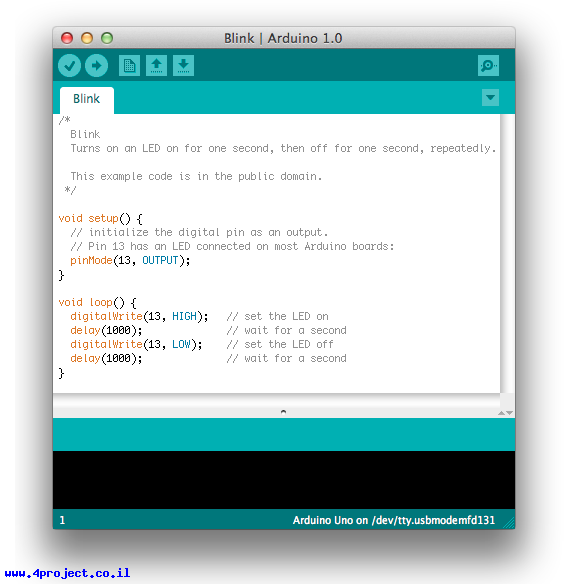Viewport: 580px width, 584px height.
Task: Click the window resize grip corner
Action: coord(509,523)
